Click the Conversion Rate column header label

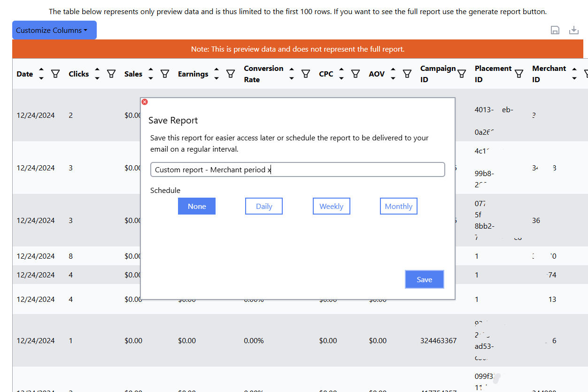point(263,74)
